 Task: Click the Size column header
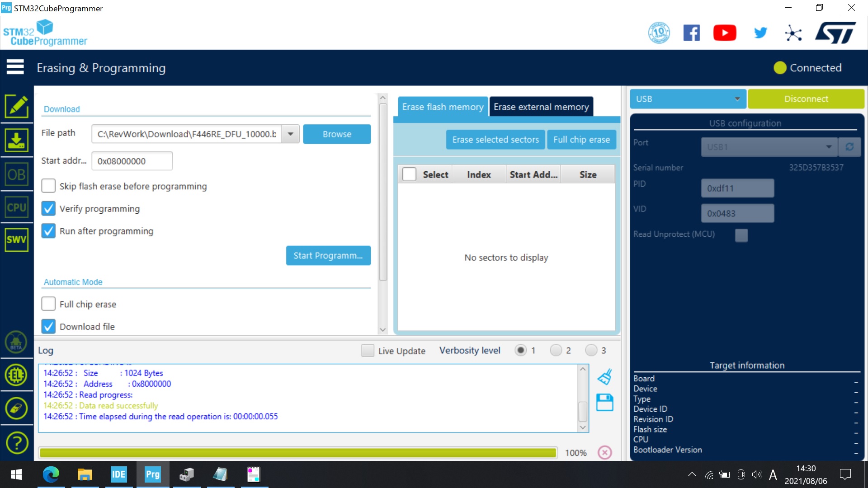588,174
